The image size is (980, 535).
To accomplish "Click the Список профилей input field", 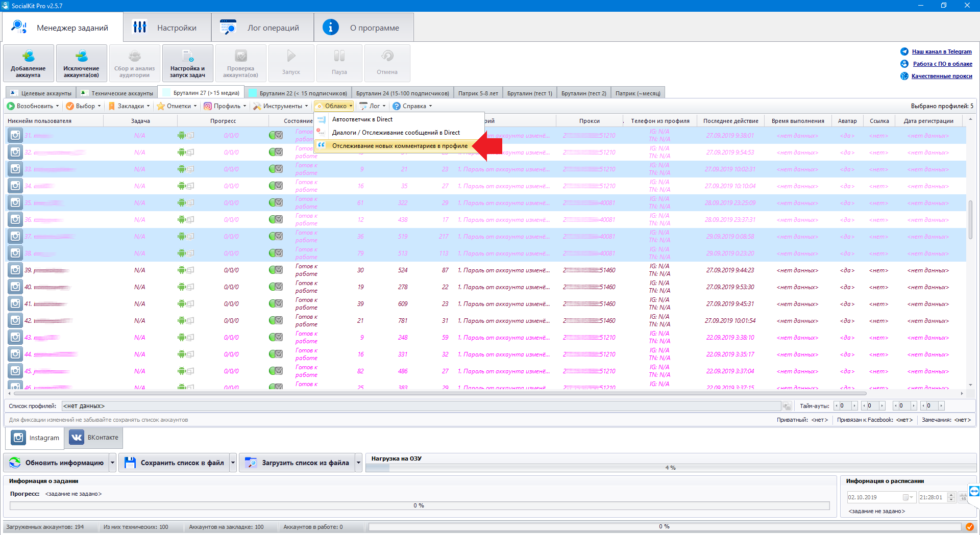I will (x=421, y=406).
